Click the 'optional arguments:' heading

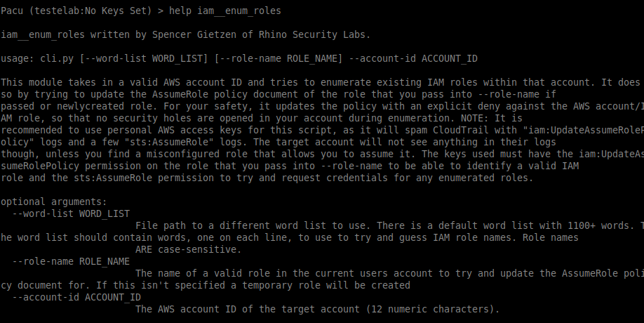54,202
